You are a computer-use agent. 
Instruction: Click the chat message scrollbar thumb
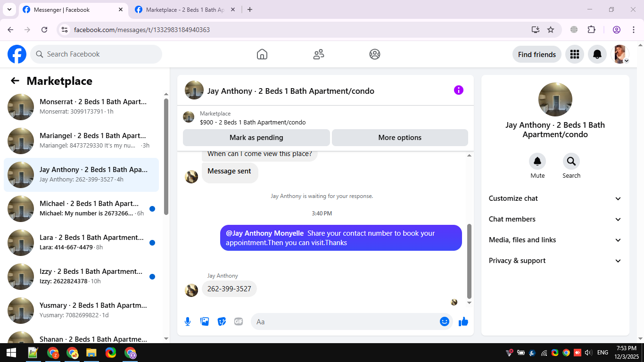tap(469, 261)
